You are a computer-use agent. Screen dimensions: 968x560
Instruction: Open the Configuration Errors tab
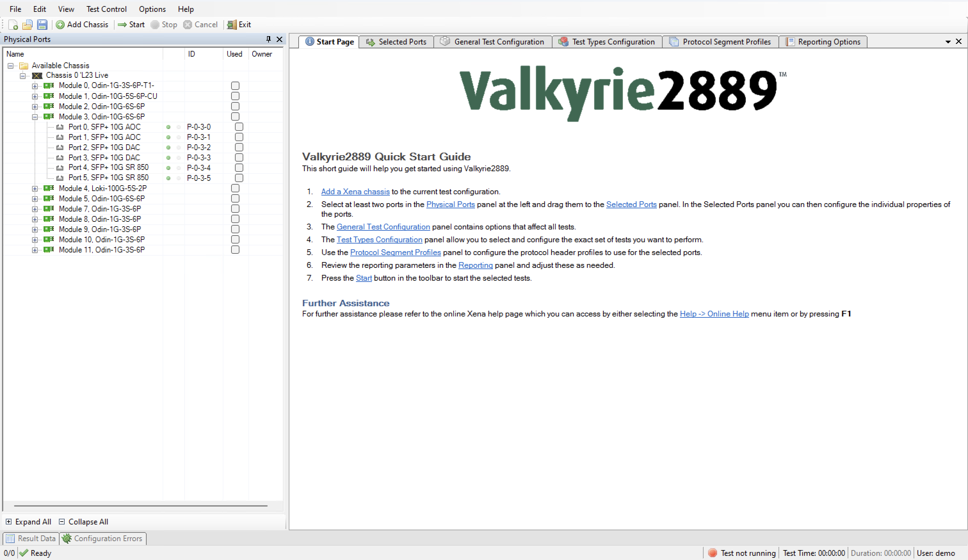pyautogui.click(x=103, y=539)
